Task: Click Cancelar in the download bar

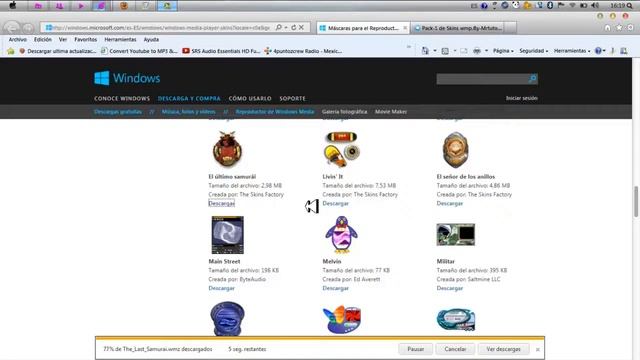Action: pyautogui.click(x=455, y=349)
